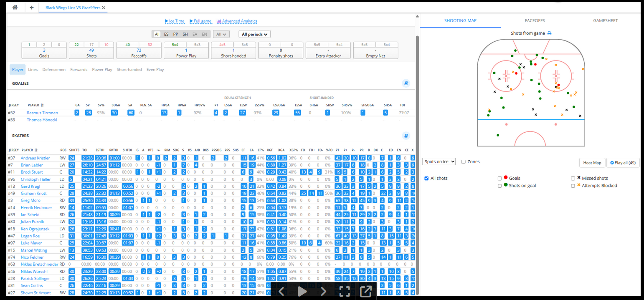This screenshot has height=300, width=644.
Task: Enable the Zones checkbox
Action: point(464,162)
